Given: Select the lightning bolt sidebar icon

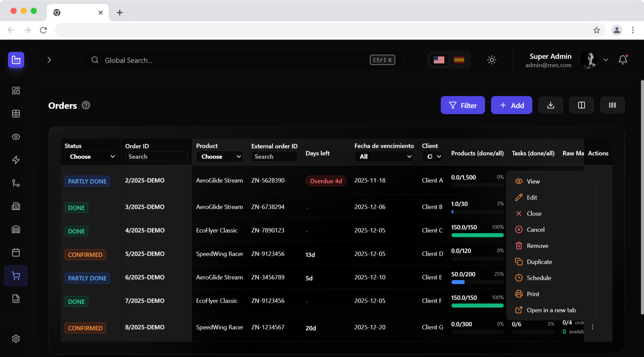Looking at the screenshot, I should 16,160.
